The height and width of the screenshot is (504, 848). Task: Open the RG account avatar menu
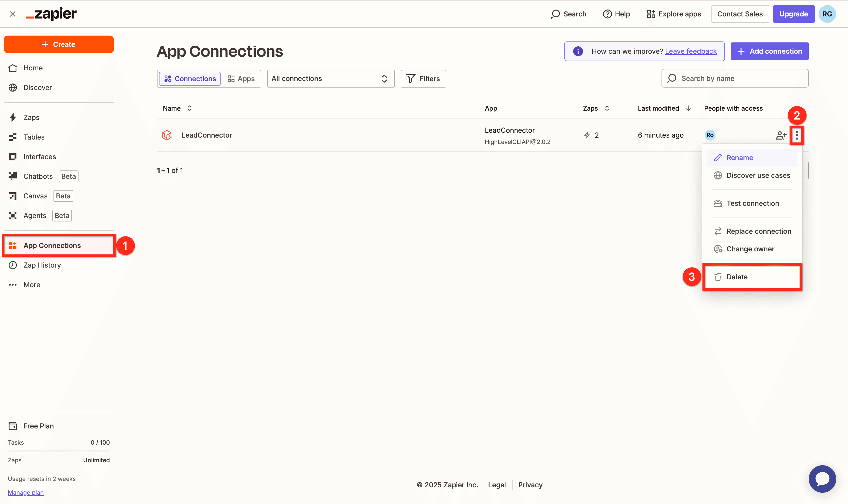pyautogui.click(x=827, y=14)
